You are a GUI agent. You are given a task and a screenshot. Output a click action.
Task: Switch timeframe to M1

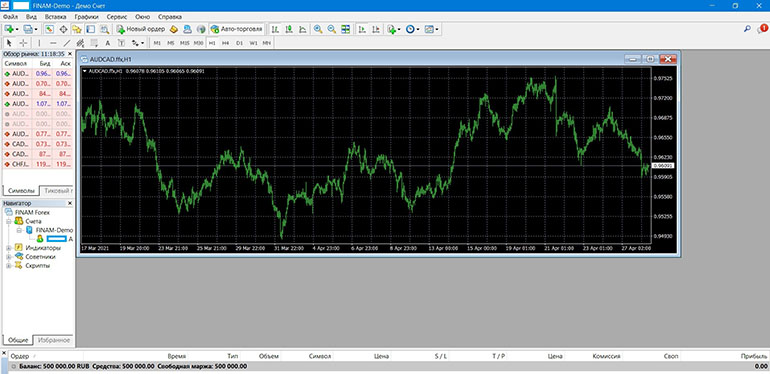pyautogui.click(x=157, y=43)
